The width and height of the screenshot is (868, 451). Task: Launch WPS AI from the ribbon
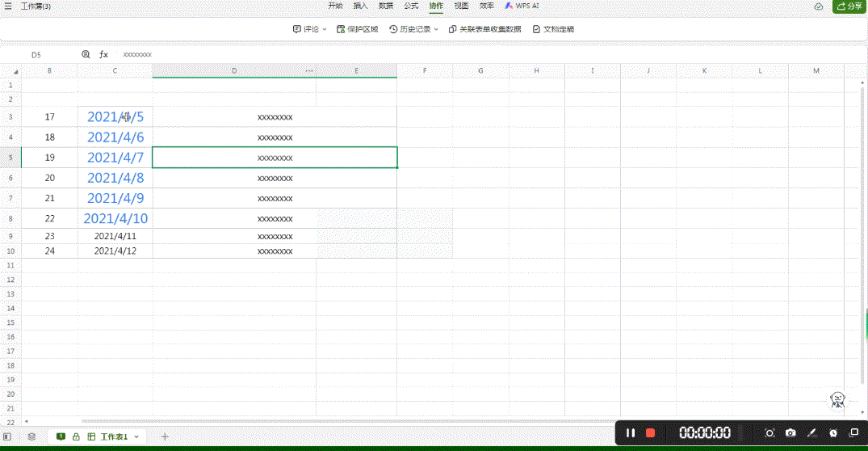522,6
